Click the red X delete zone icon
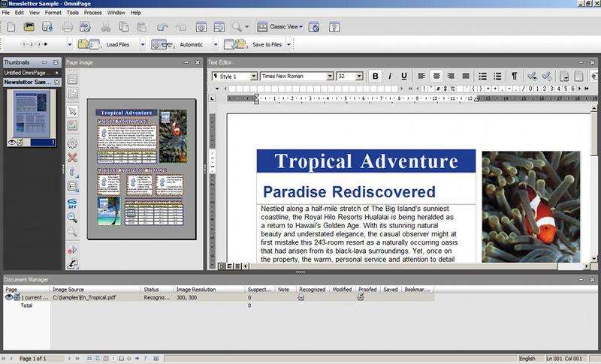The width and height of the screenshot is (601, 364). (73, 158)
